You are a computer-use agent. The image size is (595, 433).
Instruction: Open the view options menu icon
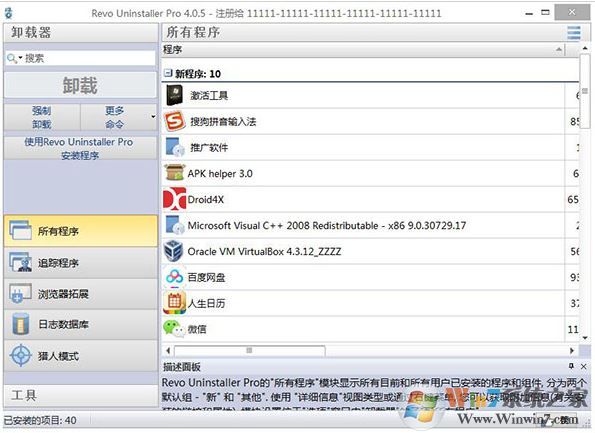573,33
